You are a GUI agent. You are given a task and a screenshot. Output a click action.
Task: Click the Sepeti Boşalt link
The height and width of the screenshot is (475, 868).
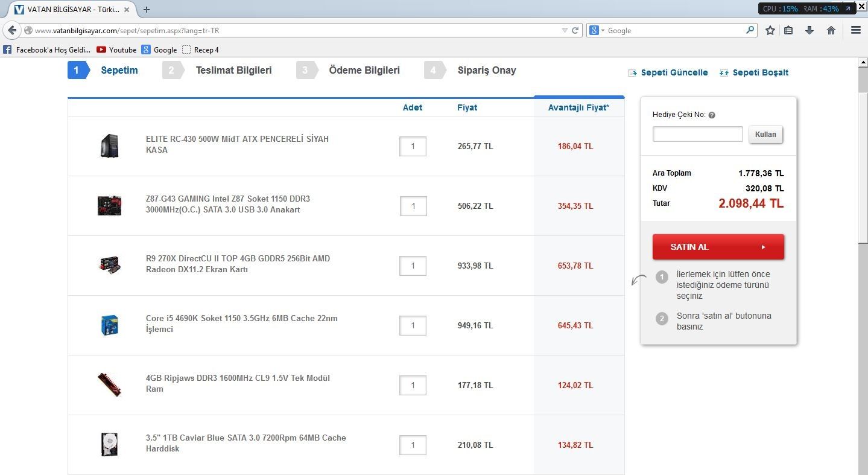coord(754,72)
